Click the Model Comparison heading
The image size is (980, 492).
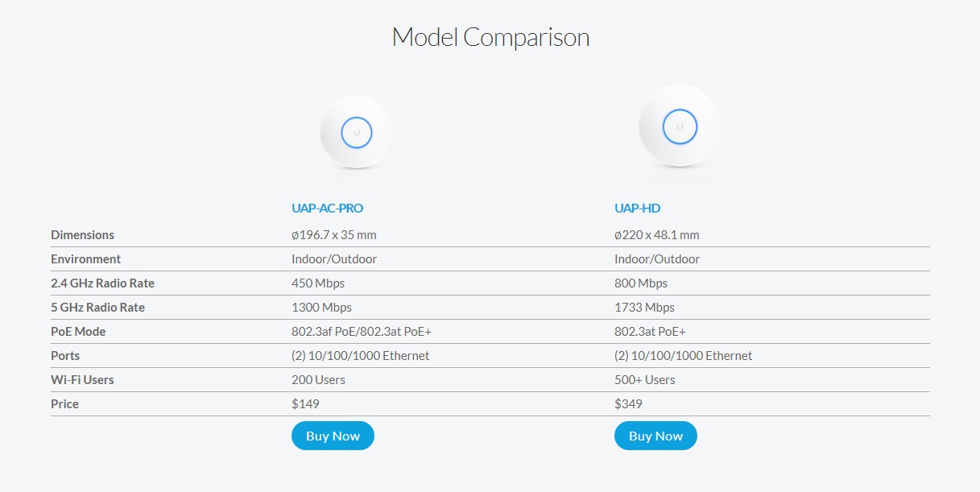coord(490,36)
